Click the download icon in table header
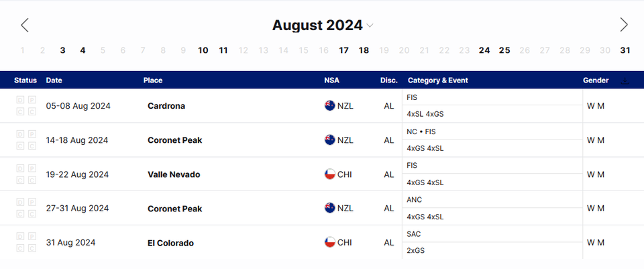This screenshot has height=269, width=644. (625, 80)
